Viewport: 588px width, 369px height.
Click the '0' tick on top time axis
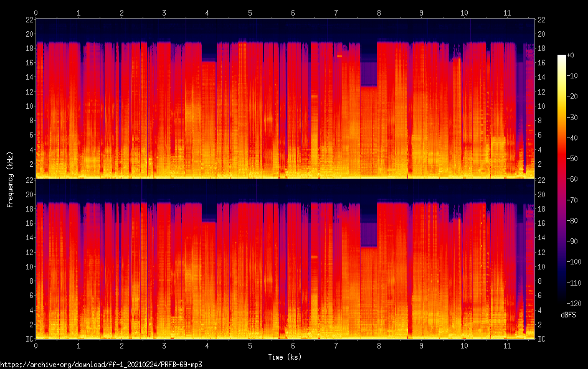tap(36, 13)
